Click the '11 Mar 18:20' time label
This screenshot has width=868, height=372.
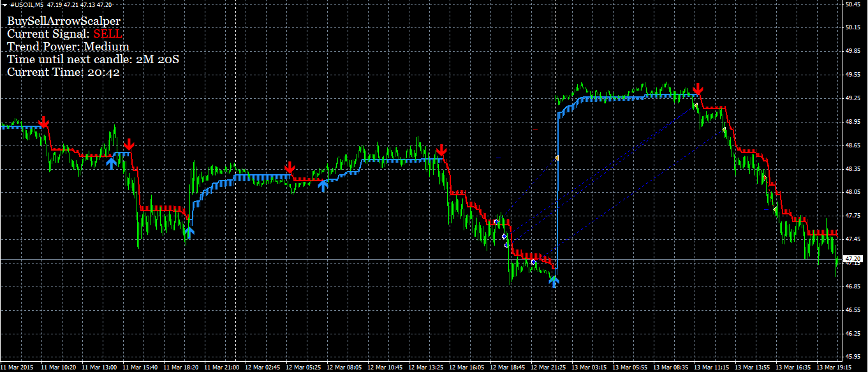pyautogui.click(x=181, y=368)
